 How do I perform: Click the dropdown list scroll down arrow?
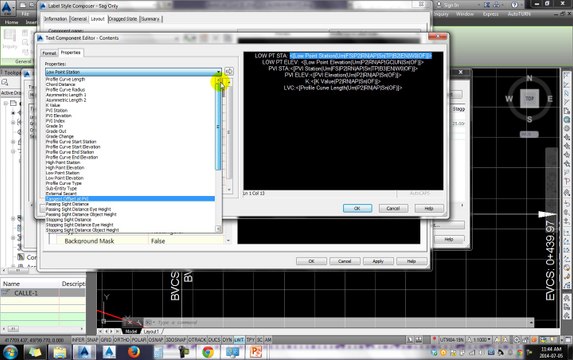click(x=219, y=229)
